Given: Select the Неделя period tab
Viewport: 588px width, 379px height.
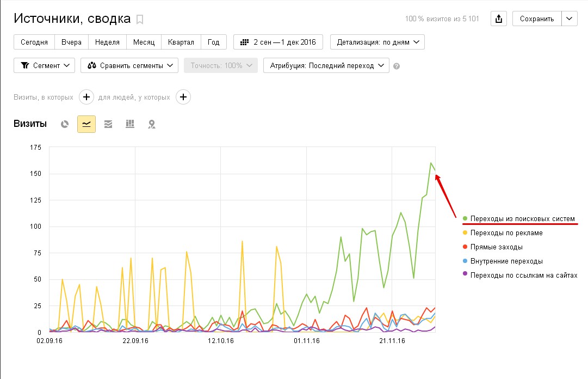Looking at the screenshot, I should [x=107, y=42].
